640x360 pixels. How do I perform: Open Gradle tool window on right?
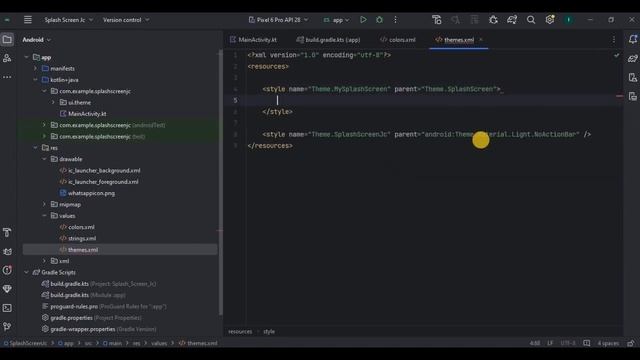(x=633, y=58)
